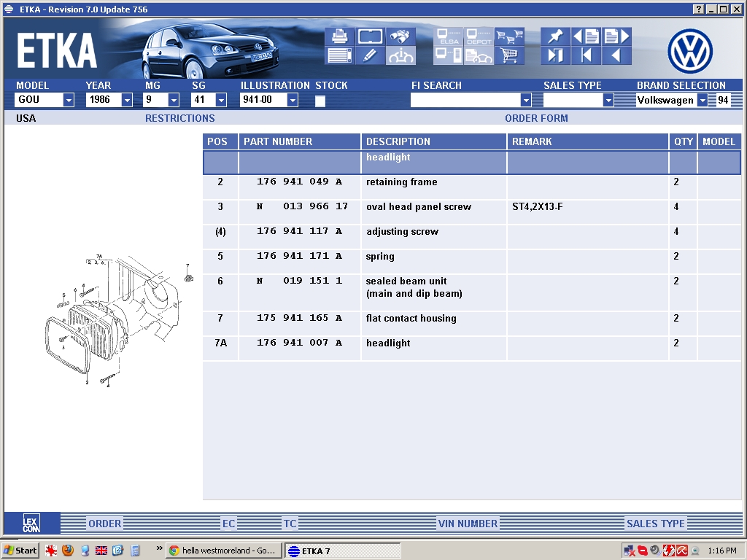Open the ORDER FORM tab
This screenshot has width=747, height=560.
(x=536, y=118)
